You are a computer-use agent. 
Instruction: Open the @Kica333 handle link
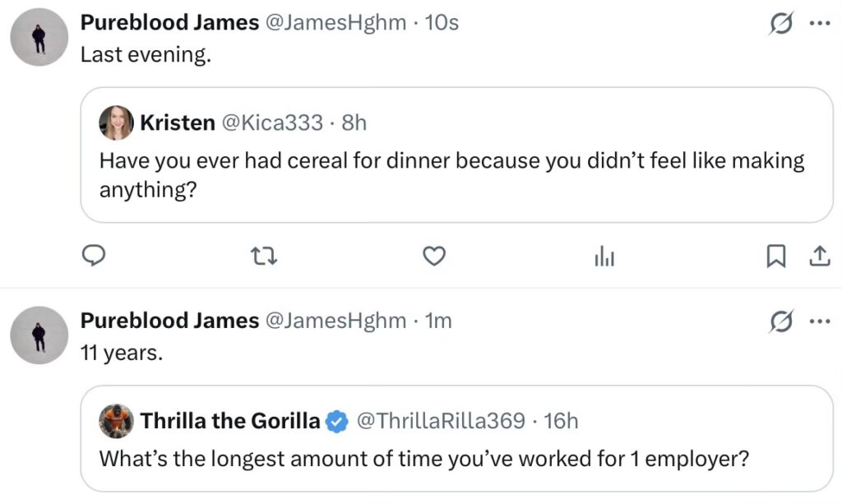coord(268,123)
